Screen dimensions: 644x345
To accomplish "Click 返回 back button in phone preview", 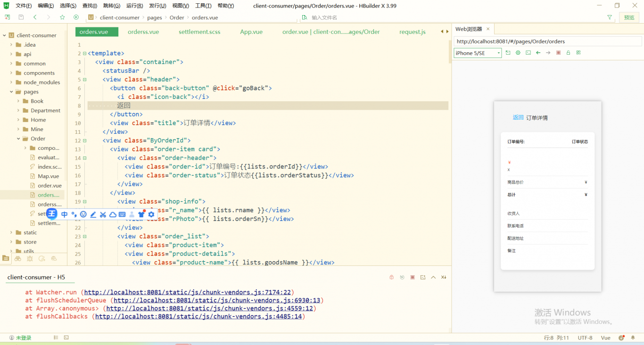I will (x=518, y=117).
